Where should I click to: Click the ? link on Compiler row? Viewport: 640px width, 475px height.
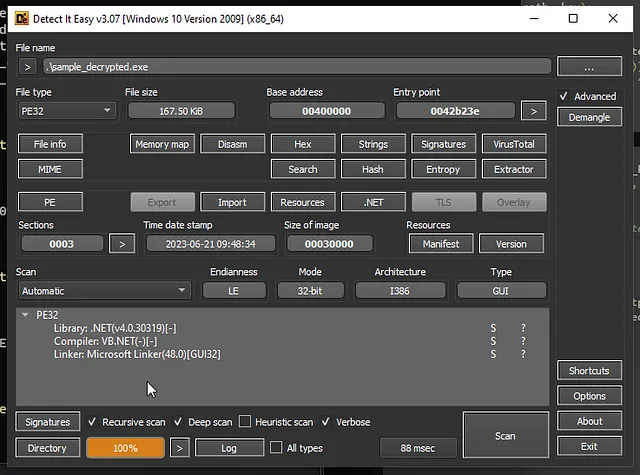[x=523, y=341]
